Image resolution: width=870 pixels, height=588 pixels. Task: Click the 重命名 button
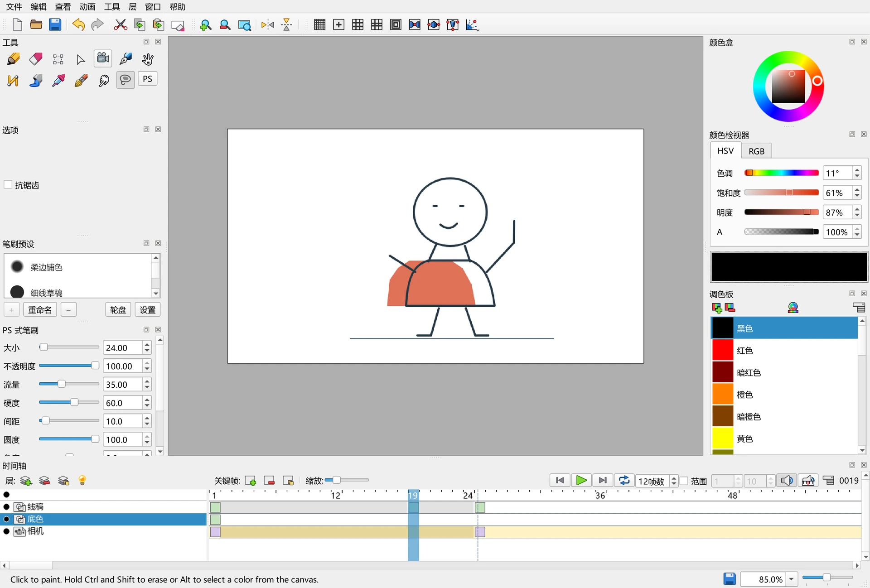(40, 310)
